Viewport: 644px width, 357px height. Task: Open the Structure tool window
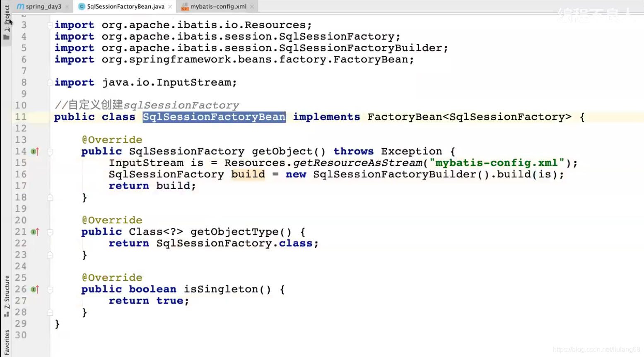pos(7,296)
